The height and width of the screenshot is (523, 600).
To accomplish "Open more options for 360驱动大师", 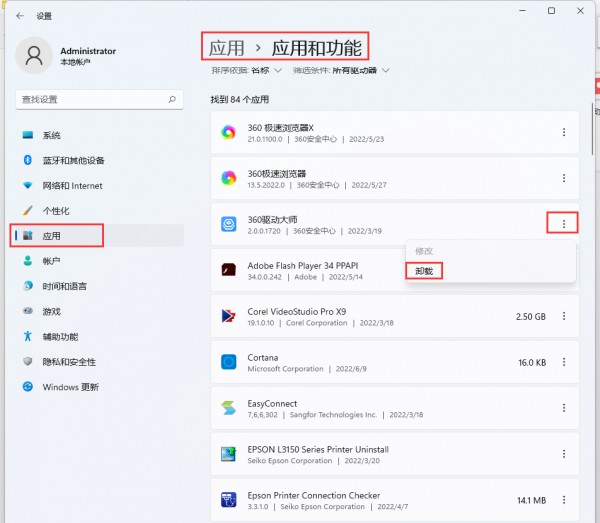I will pos(564,224).
